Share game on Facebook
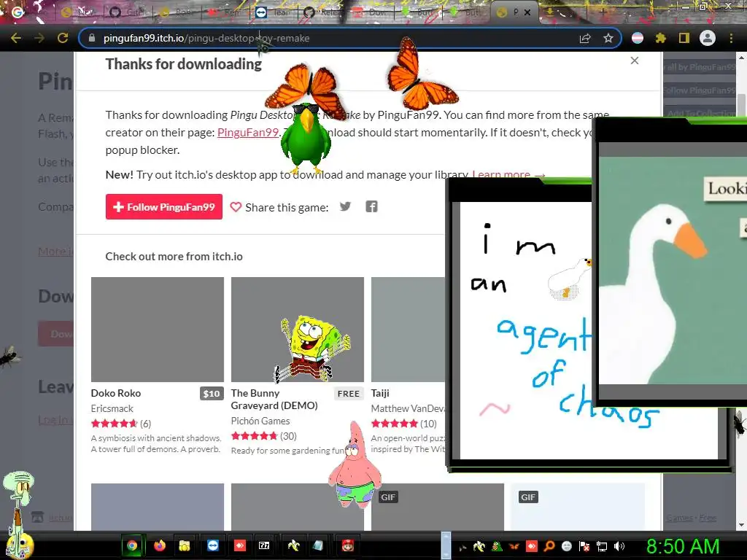Viewport: 747px width, 560px height. 371,206
